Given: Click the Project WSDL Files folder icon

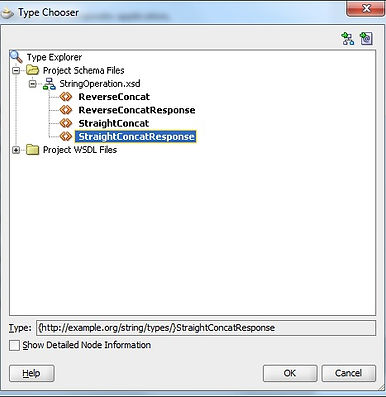Looking at the screenshot, I should point(33,150).
